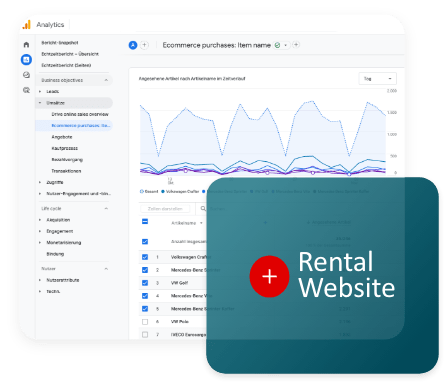Screen dimensions: 448x386
Task: Open the Explore icon in sidebar
Action: tap(26, 75)
